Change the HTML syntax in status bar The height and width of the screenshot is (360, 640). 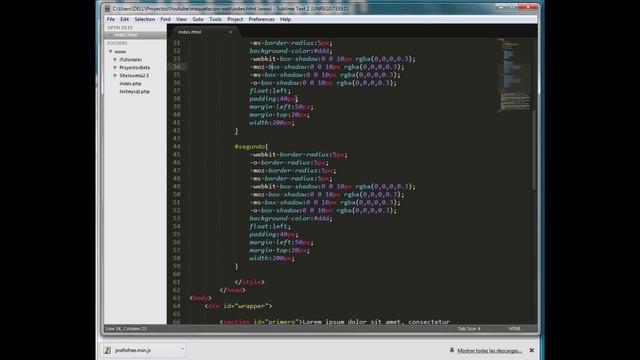click(514, 329)
